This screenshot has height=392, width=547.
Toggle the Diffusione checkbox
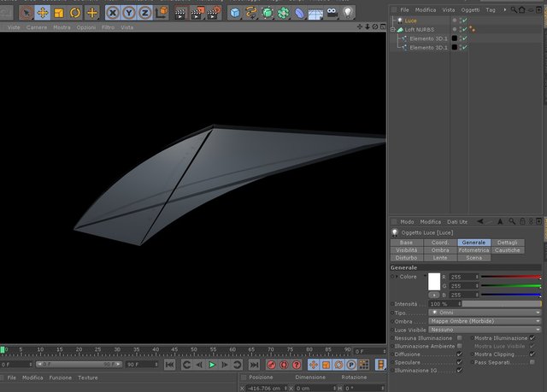click(x=460, y=354)
